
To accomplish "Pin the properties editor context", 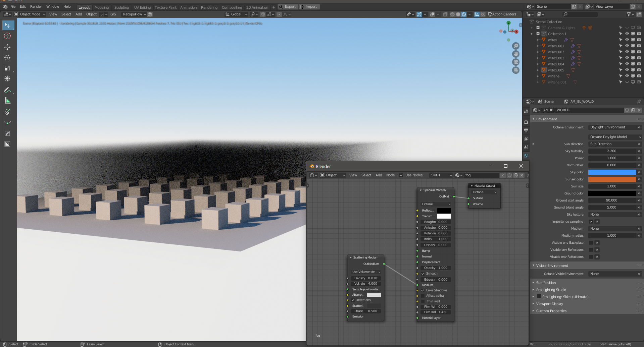I will 639,102.
